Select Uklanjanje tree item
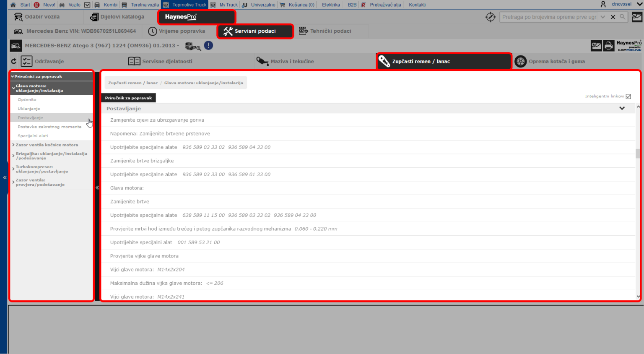Viewport: 644px width, 354px height. [29, 109]
